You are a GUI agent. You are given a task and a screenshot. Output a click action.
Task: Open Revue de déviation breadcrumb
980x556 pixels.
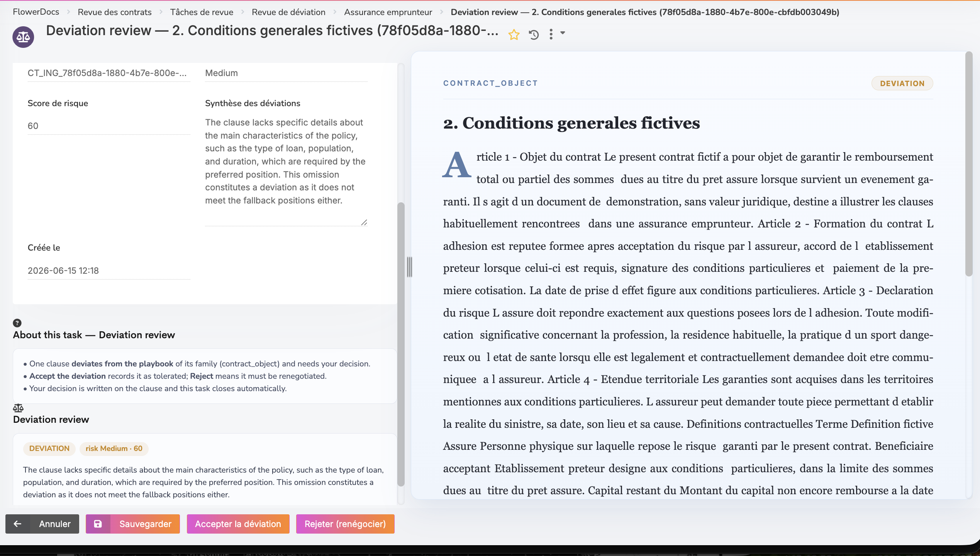[288, 12]
